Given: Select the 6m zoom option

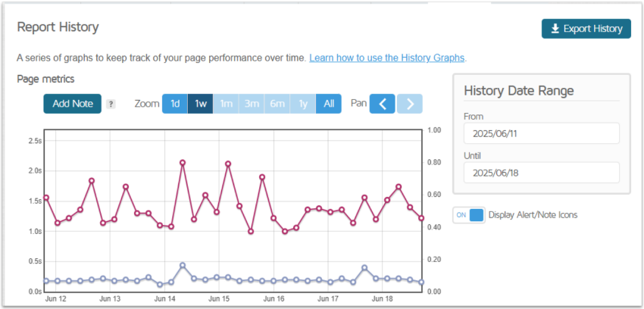Looking at the screenshot, I should pos(277,104).
